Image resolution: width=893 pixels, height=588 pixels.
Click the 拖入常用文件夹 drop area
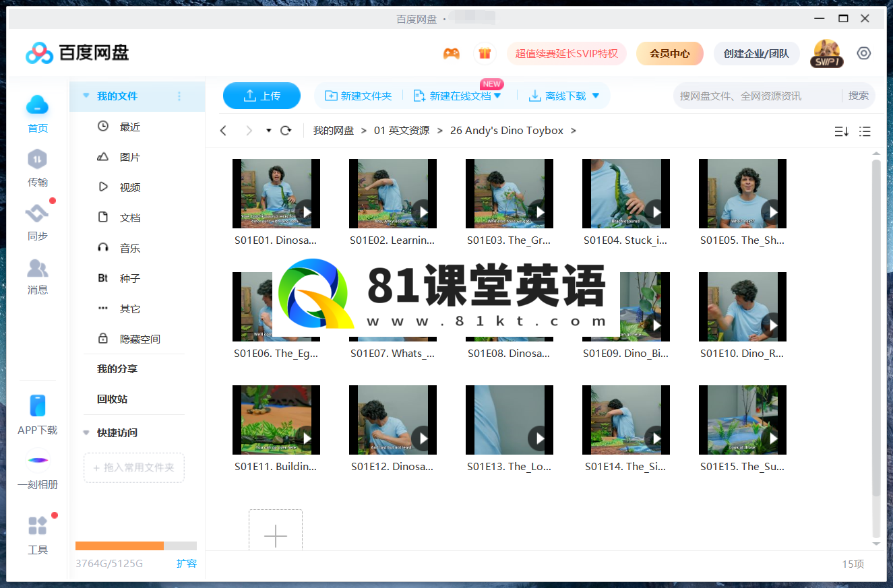(134, 467)
